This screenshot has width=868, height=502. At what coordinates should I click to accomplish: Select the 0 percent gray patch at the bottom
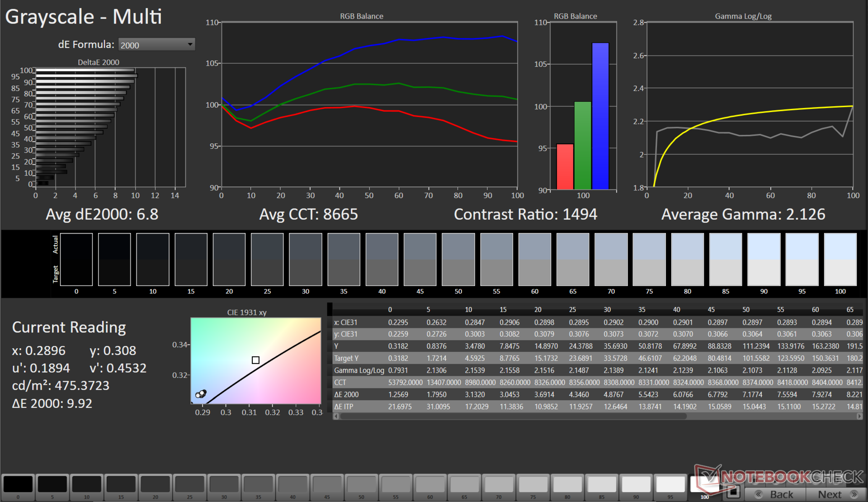point(18,487)
